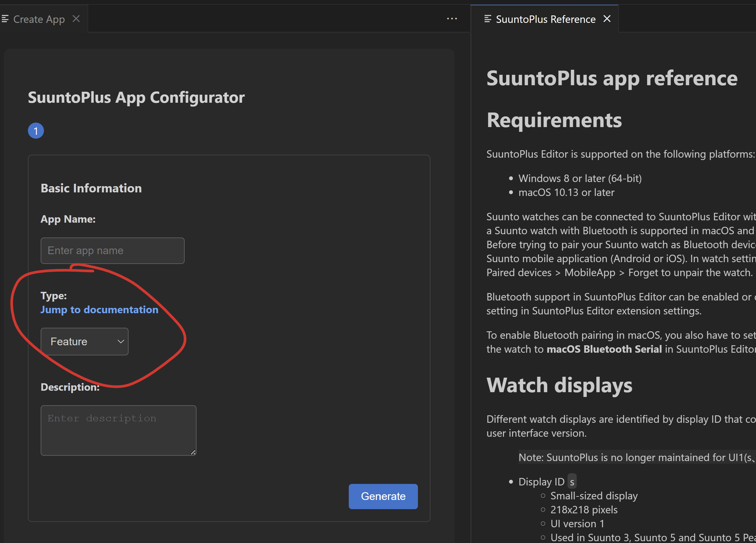756x543 pixels.
Task: Click the Basic Information section title
Action: tap(91, 188)
